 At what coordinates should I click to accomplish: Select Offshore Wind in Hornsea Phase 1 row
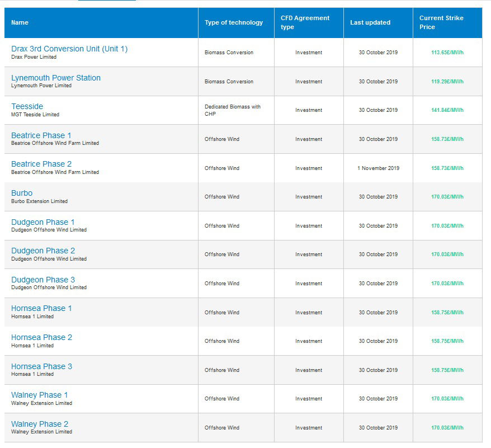pyautogui.click(x=222, y=313)
